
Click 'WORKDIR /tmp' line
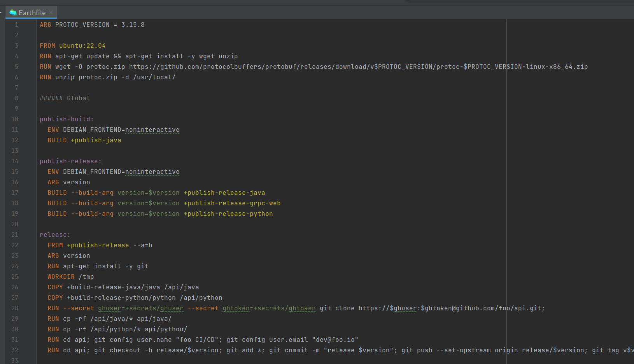(71, 276)
